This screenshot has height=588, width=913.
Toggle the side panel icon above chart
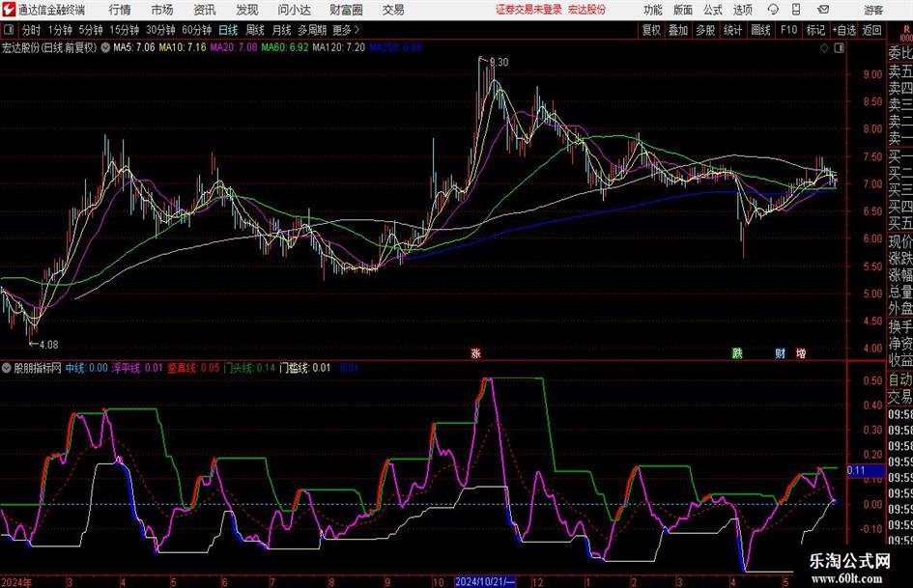[x=839, y=48]
